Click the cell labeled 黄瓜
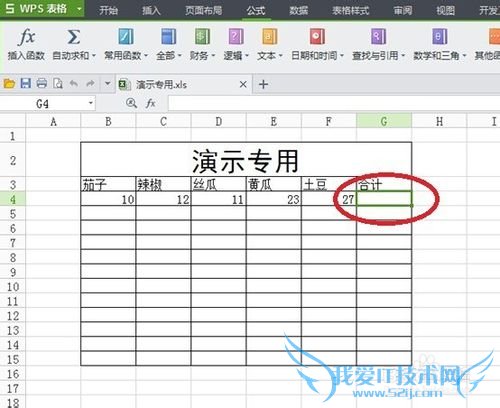 [273, 184]
